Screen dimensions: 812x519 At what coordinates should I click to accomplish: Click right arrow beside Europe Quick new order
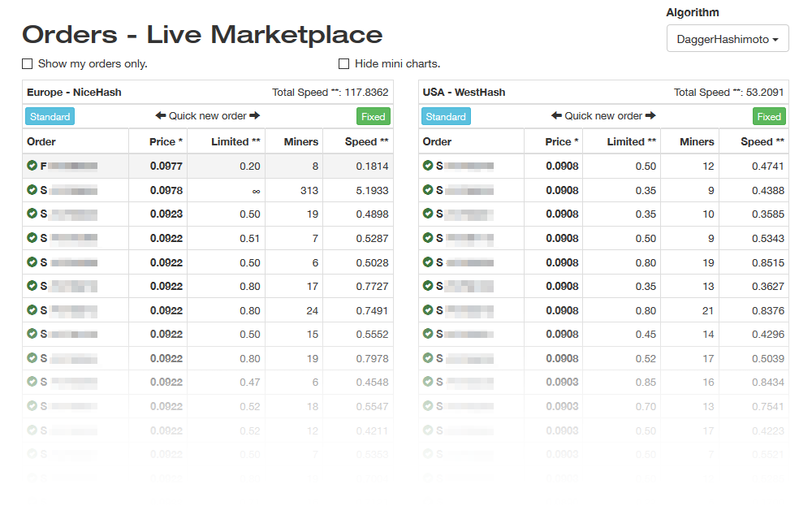pyautogui.click(x=254, y=115)
